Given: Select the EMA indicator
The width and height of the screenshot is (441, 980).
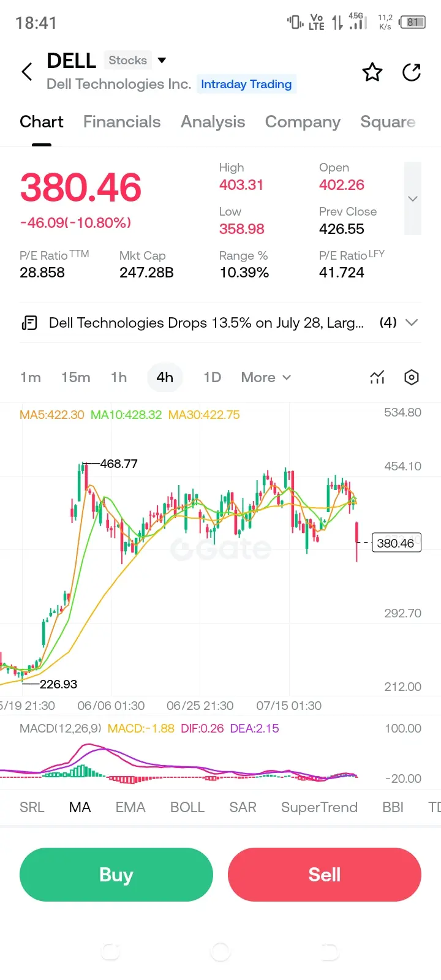Looking at the screenshot, I should pos(130,807).
